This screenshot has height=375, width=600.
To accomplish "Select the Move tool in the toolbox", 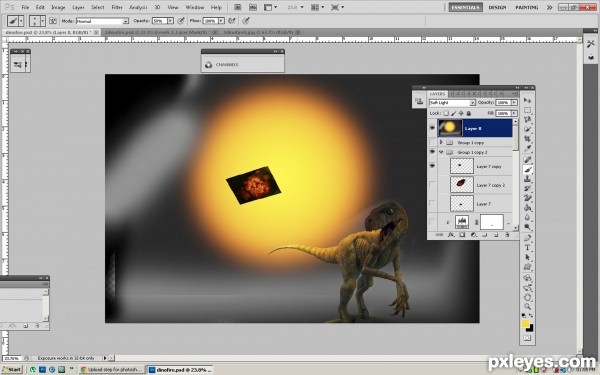I will (x=527, y=100).
